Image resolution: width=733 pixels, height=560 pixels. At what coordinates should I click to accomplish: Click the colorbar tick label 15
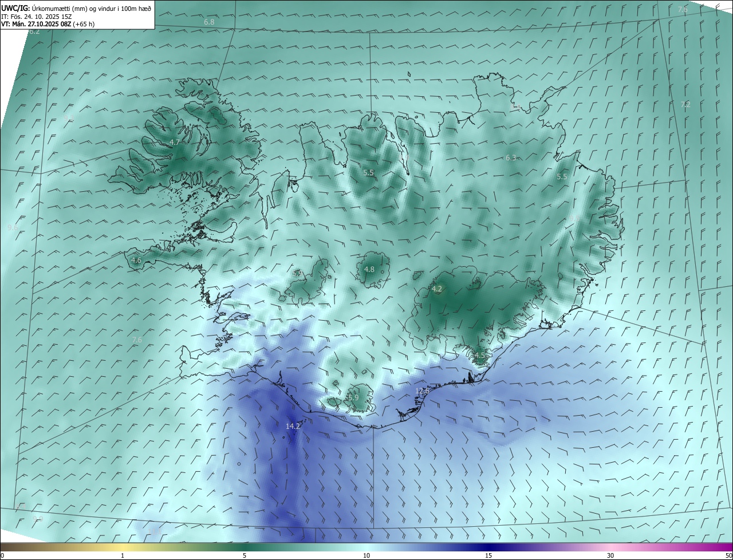tap(488, 555)
